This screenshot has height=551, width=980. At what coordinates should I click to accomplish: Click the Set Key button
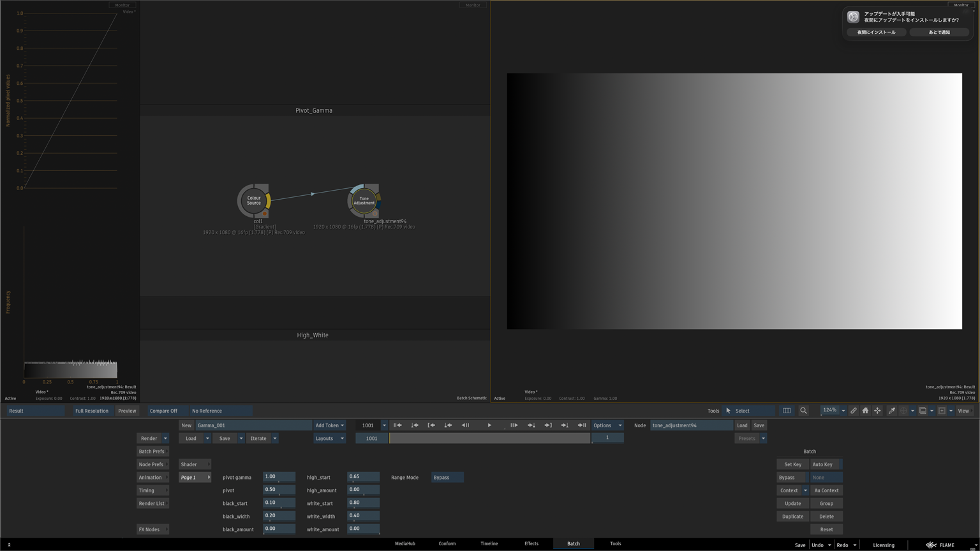coord(793,464)
